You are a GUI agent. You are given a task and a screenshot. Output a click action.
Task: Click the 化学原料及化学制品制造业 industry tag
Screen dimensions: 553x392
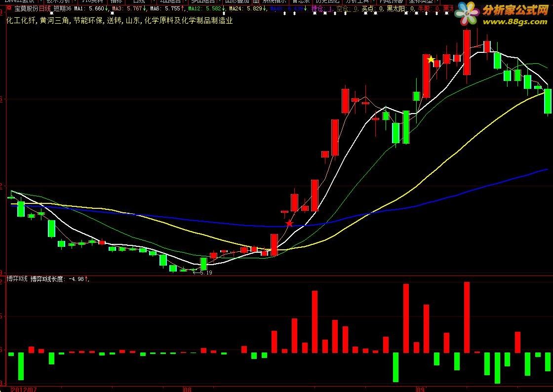pyautogui.click(x=189, y=20)
